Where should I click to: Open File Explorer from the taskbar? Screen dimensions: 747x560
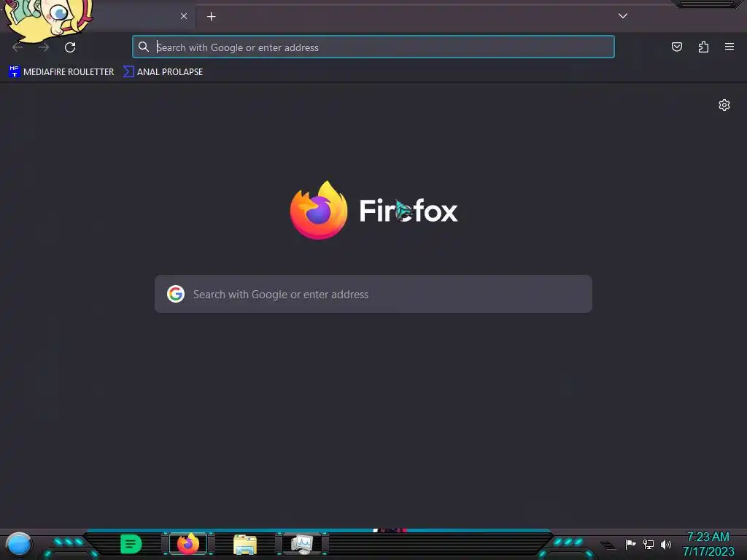pos(245,544)
